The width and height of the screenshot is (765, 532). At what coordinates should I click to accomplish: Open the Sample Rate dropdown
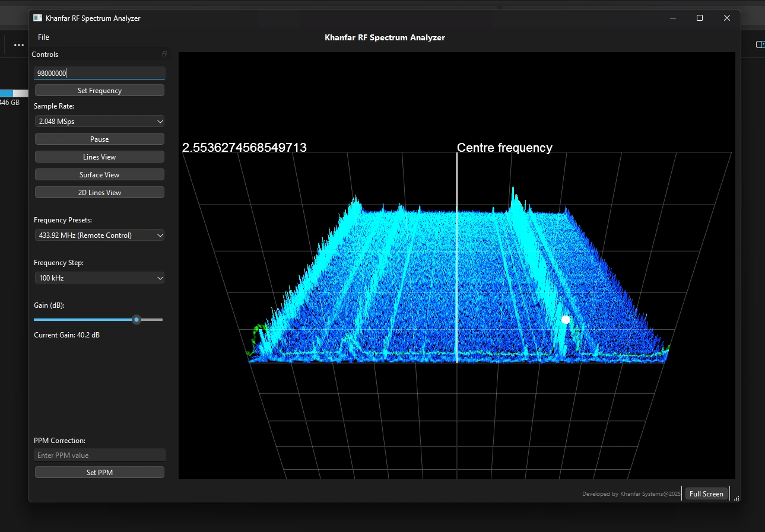click(99, 121)
